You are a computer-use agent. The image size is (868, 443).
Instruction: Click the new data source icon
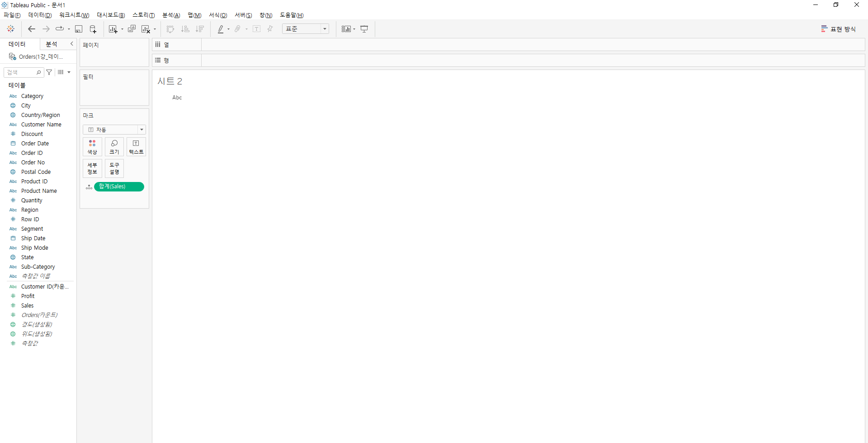click(93, 29)
